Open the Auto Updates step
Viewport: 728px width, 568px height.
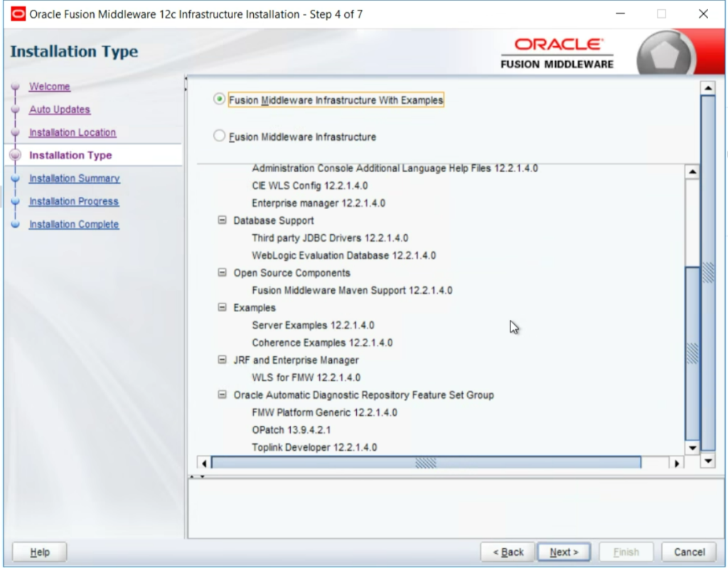click(x=60, y=109)
